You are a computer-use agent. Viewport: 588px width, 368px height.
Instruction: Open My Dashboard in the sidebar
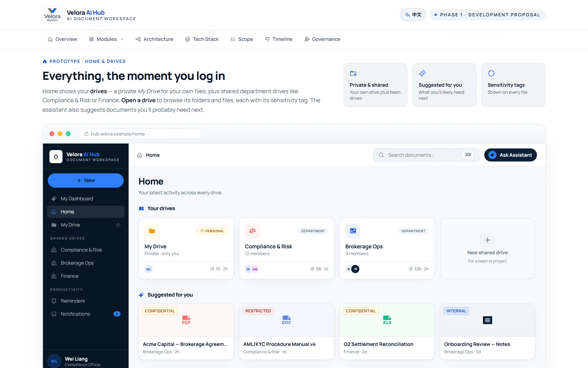tap(86, 199)
